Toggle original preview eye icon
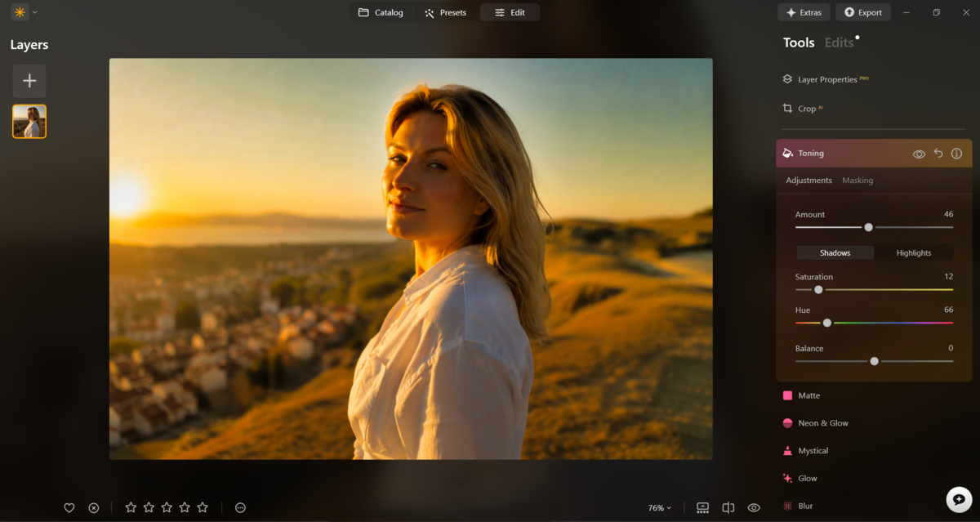 click(754, 508)
